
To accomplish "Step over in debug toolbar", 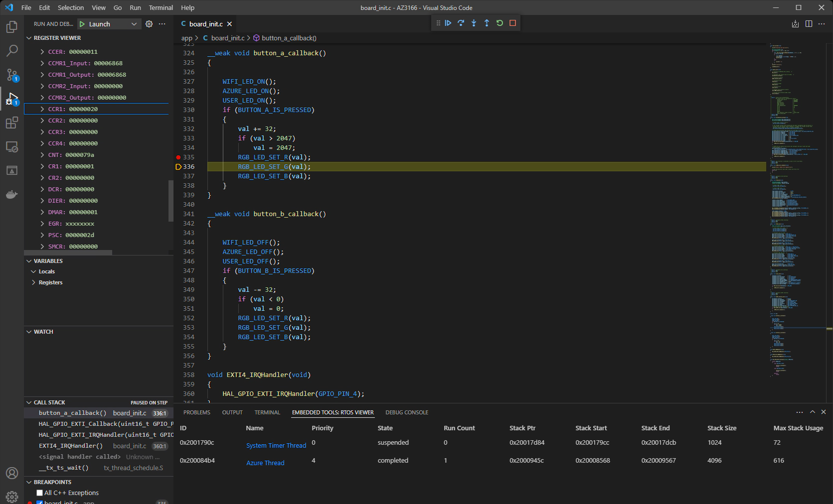I will [461, 23].
